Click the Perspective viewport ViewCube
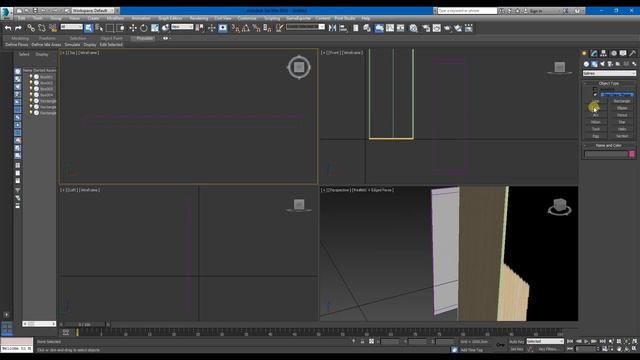The height and width of the screenshot is (360, 640). click(x=559, y=207)
